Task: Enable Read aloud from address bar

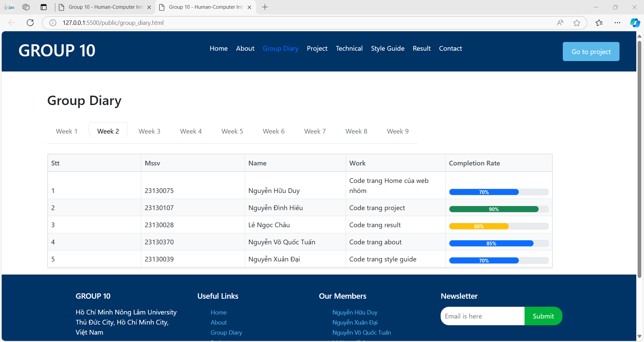Action: click(560, 23)
